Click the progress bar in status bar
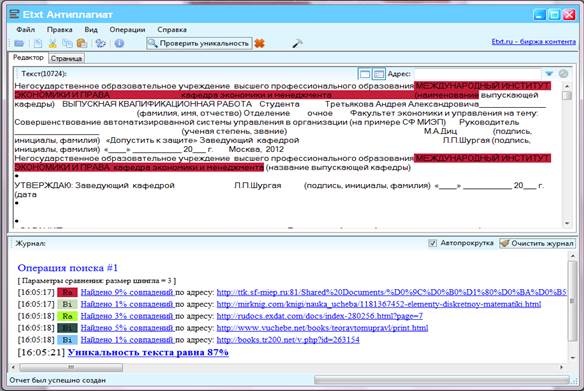The height and width of the screenshot is (391, 584). (442, 380)
